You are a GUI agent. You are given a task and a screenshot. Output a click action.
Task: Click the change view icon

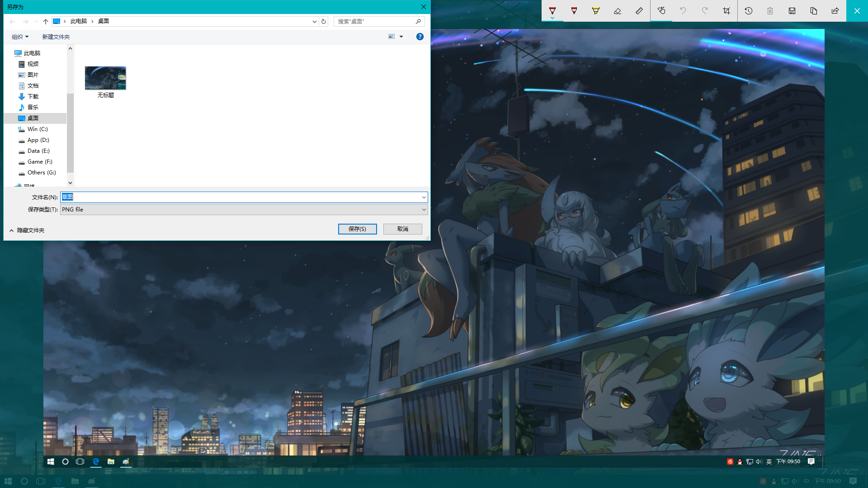tap(392, 37)
